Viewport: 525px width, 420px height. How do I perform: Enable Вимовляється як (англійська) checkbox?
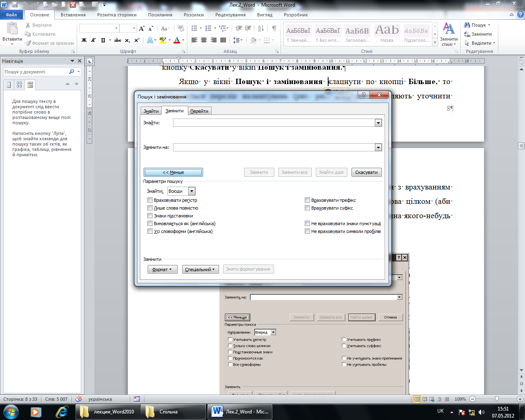150,224
